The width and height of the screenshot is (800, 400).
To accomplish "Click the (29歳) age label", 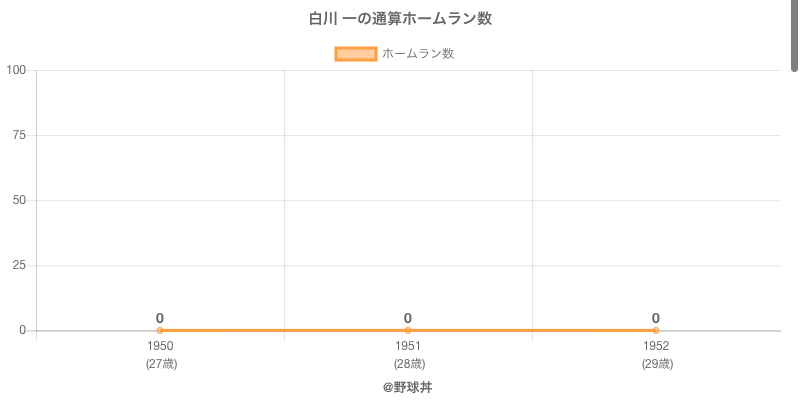I will pyautogui.click(x=656, y=364).
